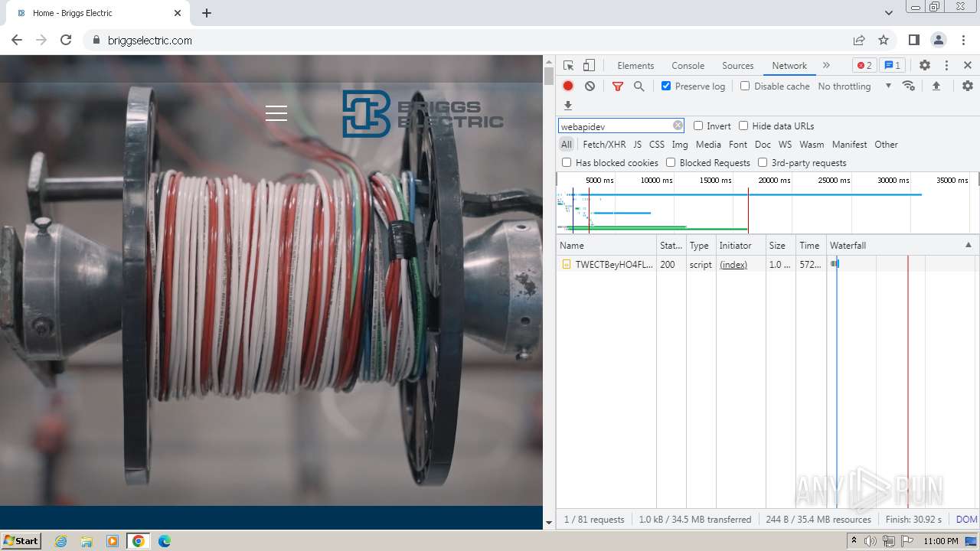Open DevTools settings gear
The width and height of the screenshot is (980, 551).
pyautogui.click(x=925, y=65)
